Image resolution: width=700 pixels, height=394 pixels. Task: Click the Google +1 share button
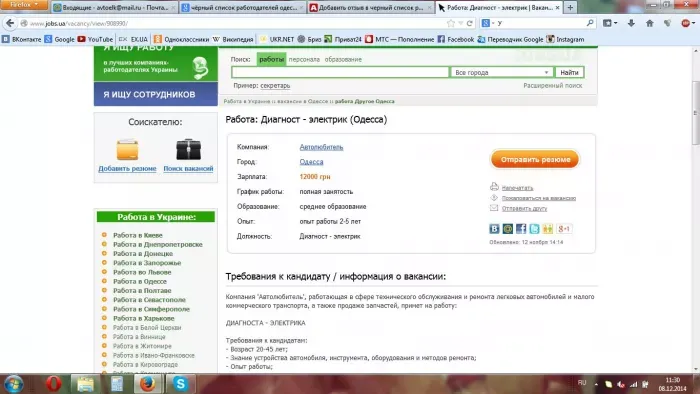tap(564, 229)
